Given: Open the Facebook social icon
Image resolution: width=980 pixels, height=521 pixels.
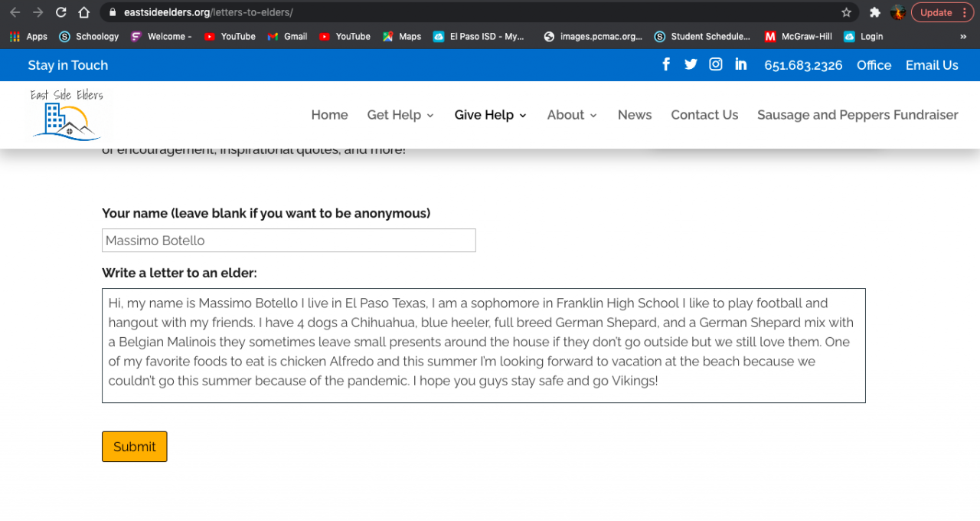Looking at the screenshot, I should tap(666, 64).
